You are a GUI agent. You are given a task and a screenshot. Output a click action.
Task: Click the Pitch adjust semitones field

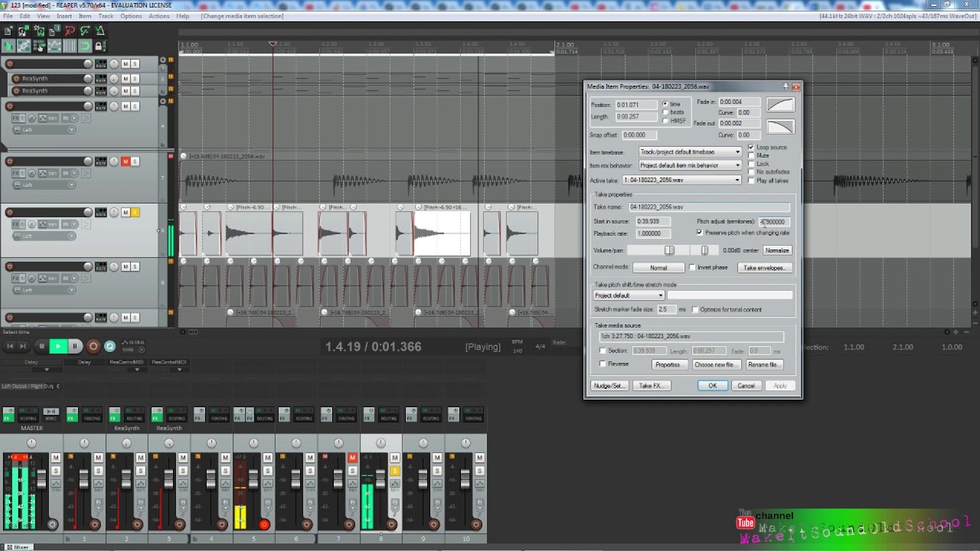(x=774, y=222)
